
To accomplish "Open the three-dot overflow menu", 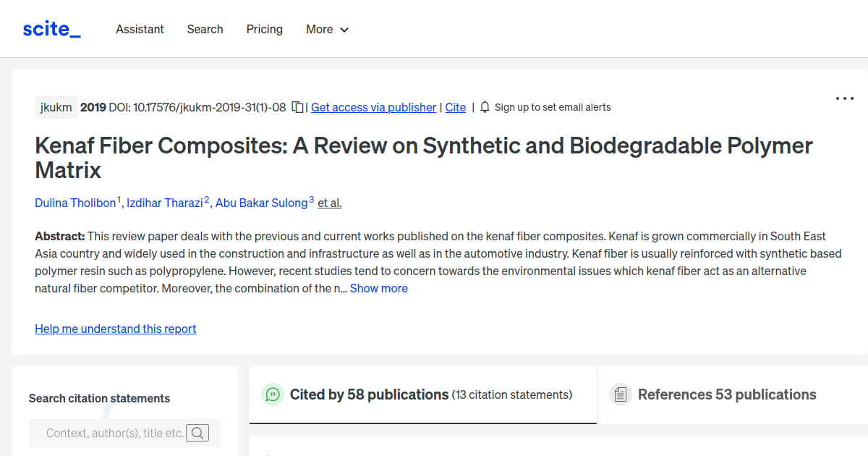I will tap(844, 98).
